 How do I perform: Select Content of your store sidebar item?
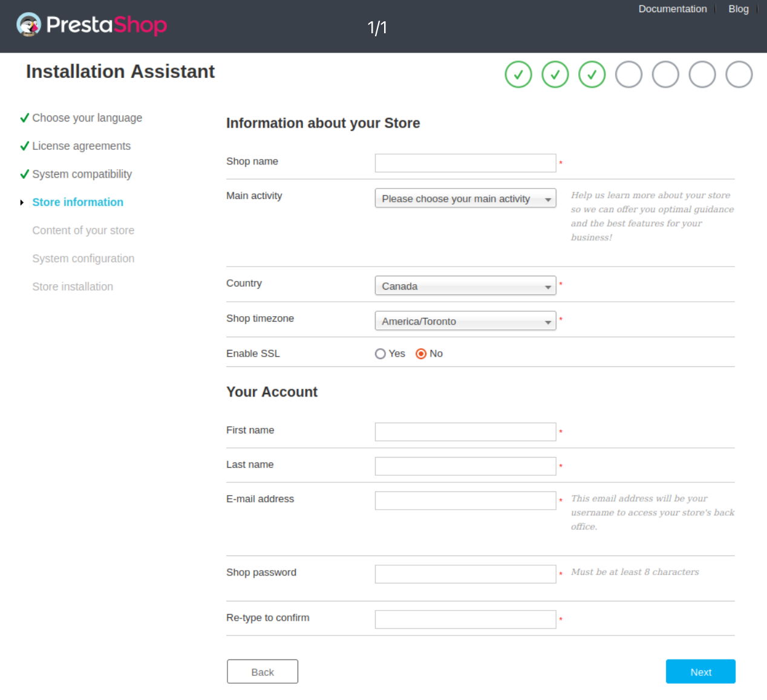pos(83,230)
